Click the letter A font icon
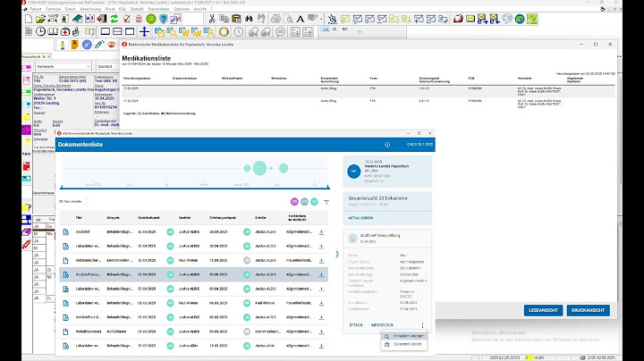 [301, 19]
